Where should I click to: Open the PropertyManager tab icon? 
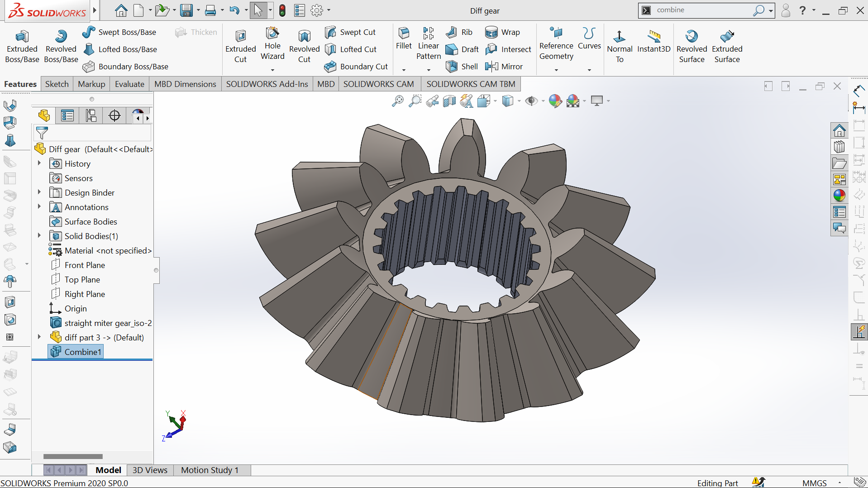point(67,116)
